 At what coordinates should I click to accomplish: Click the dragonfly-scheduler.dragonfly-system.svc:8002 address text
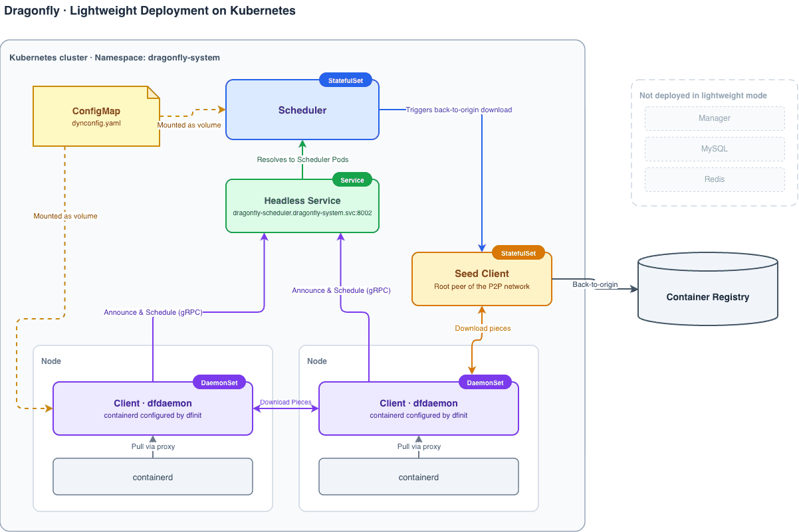[x=302, y=213]
